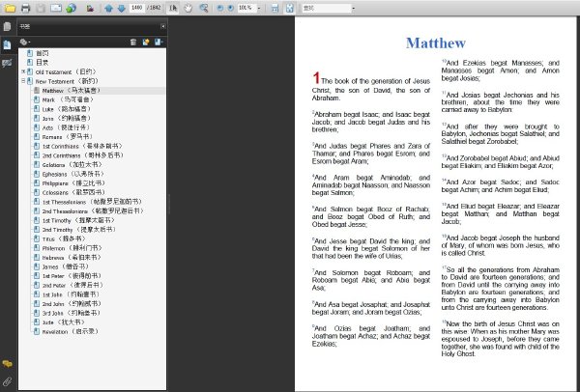Select the 3rd John bookmark
Image resolution: width=580 pixels, height=392 pixels.
click(72, 313)
